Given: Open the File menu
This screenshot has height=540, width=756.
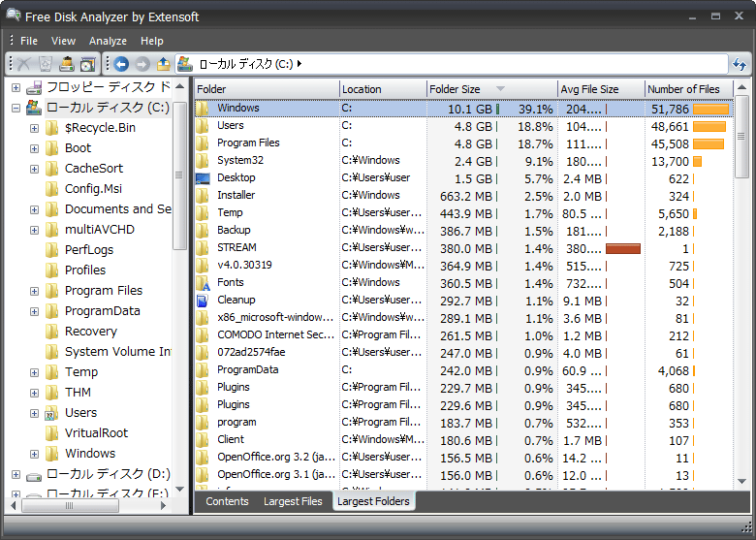Looking at the screenshot, I should tap(29, 41).
